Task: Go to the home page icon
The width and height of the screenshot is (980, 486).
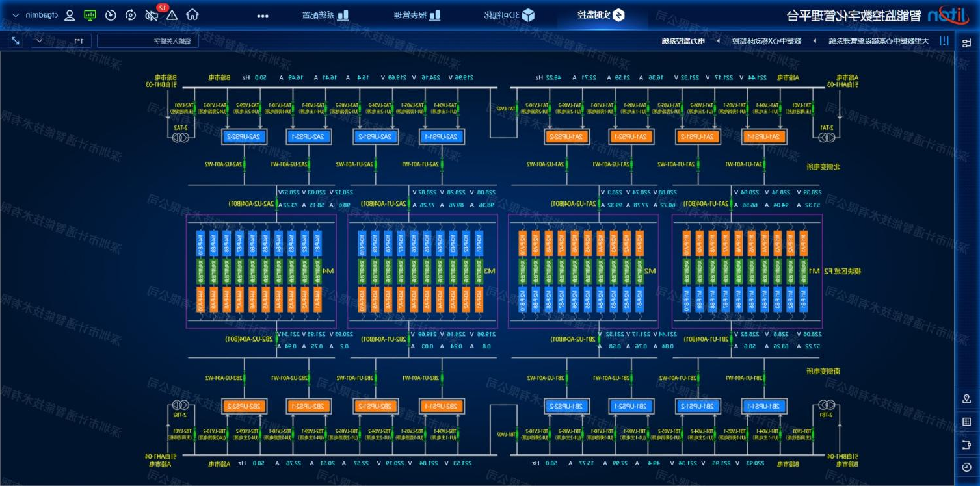Action: click(x=192, y=15)
